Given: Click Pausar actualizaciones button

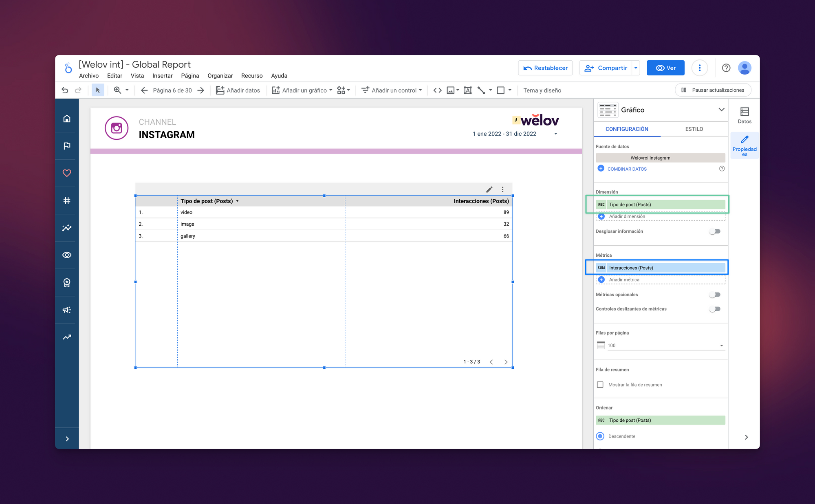Looking at the screenshot, I should pyautogui.click(x=713, y=90).
